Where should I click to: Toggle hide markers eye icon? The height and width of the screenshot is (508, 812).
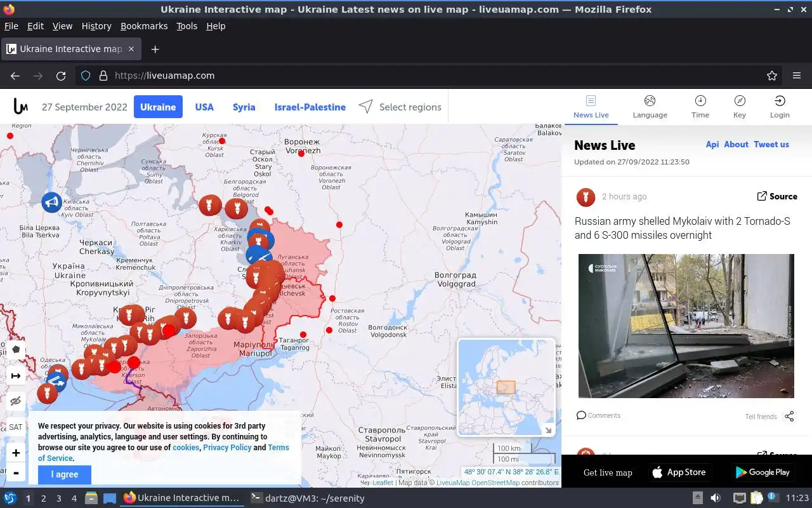point(16,401)
